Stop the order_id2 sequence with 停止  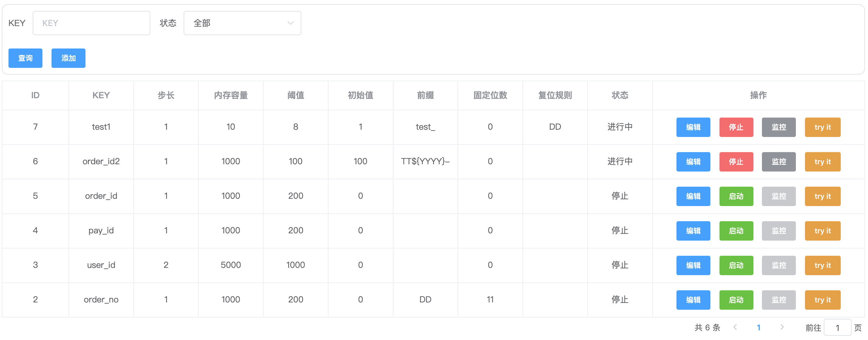(x=736, y=162)
